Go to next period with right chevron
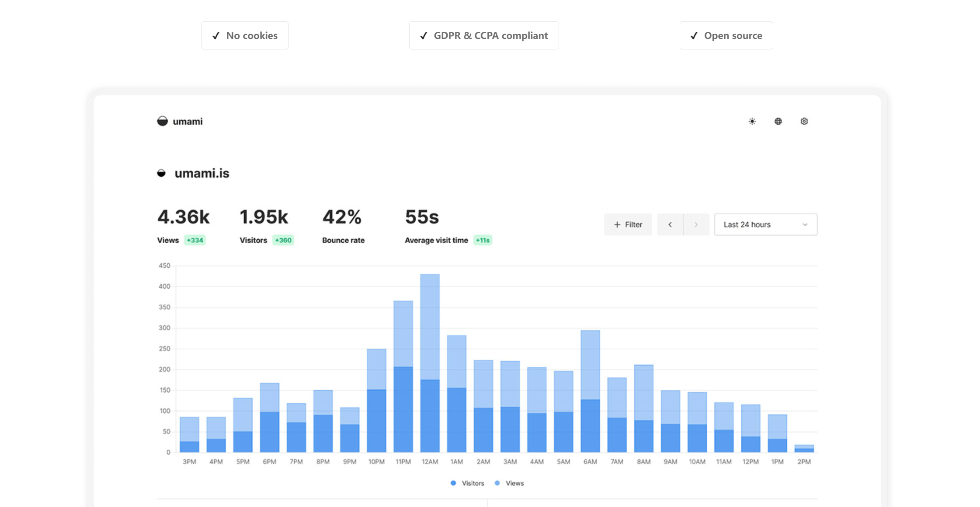This screenshot has width=980, height=507. pos(696,224)
